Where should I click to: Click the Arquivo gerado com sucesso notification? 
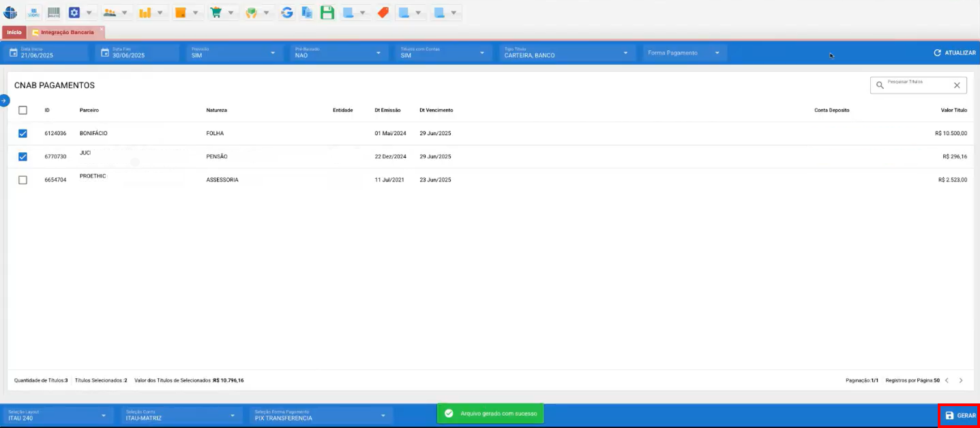coord(490,413)
